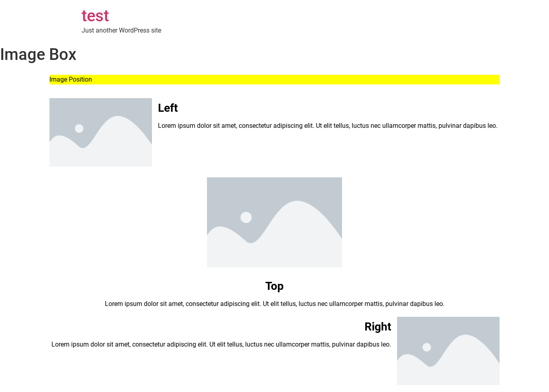The width and height of the screenshot is (549, 392).
Task: Click the 'Image Box' page heading
Action: [38, 55]
